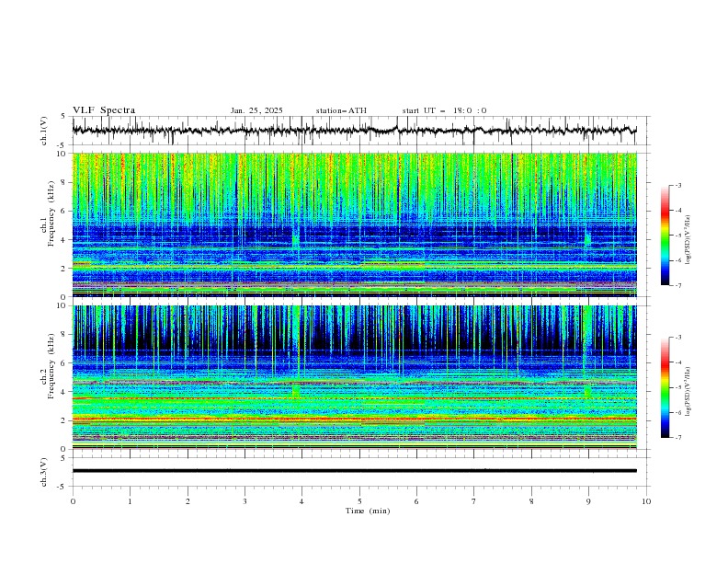Click the "-5" tick on ch.1(V) axis

tap(63, 145)
